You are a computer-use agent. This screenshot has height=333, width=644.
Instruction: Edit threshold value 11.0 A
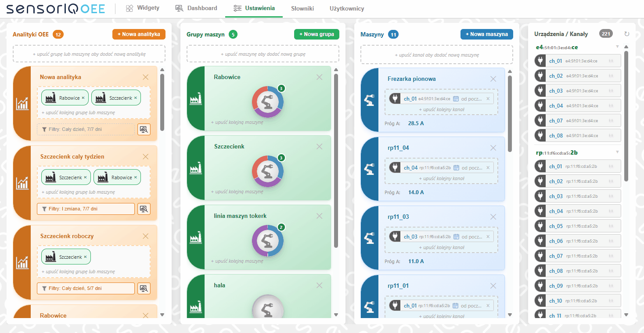[x=416, y=261]
